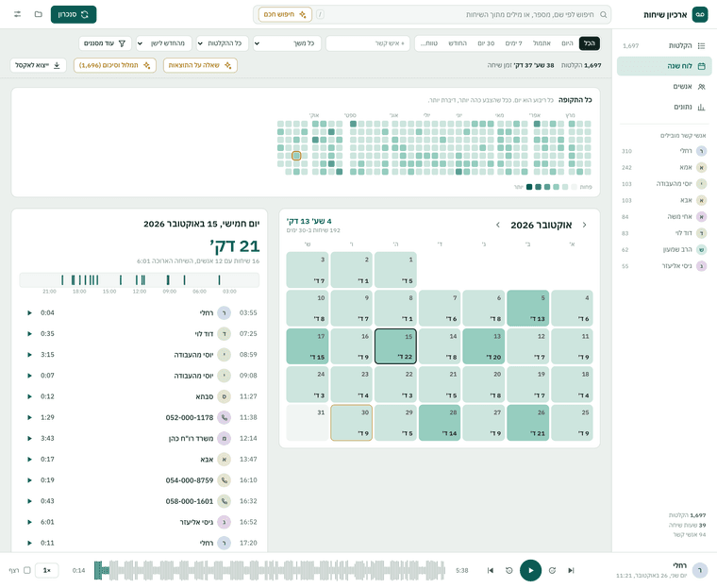
Task: Click the contact filter (איש קשר) input field
Action: 369,43
